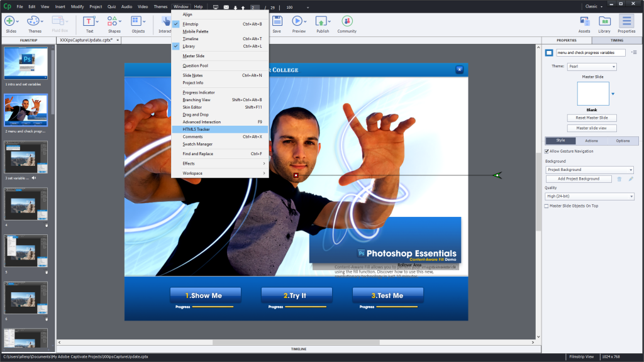This screenshot has height=362, width=644.
Task: Open the Theme dropdown showing Pearl
Action: click(x=592, y=67)
